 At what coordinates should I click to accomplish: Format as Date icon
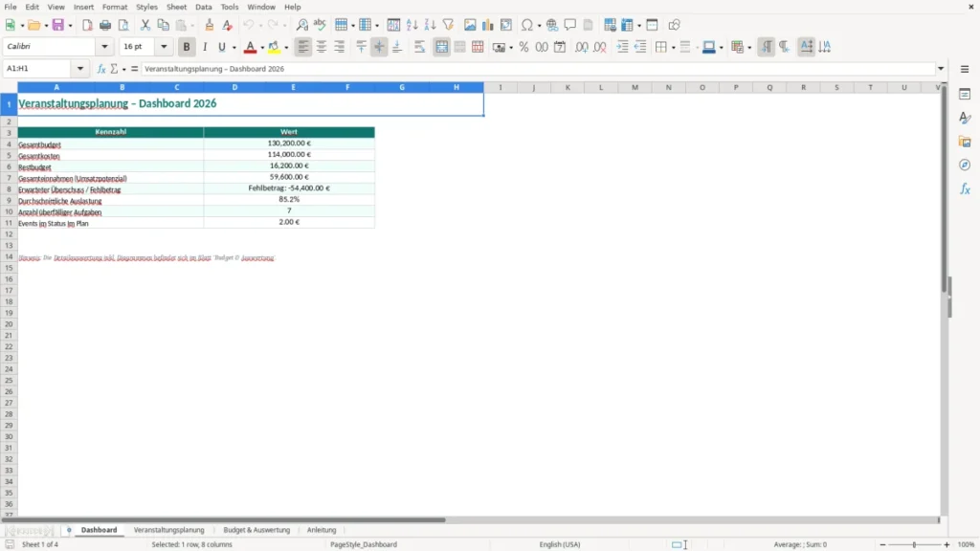(560, 47)
